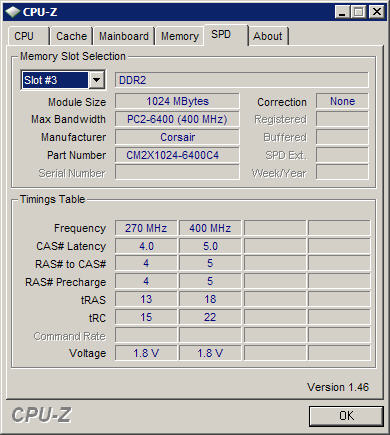Click the CPU-Z title bar icon
The image size is (390, 435).
pos(13,12)
